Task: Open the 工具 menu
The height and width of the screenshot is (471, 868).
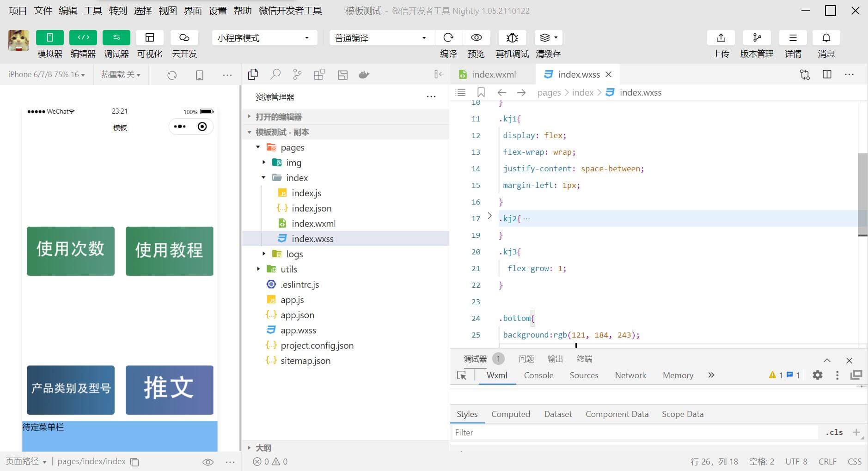Action: point(93,11)
